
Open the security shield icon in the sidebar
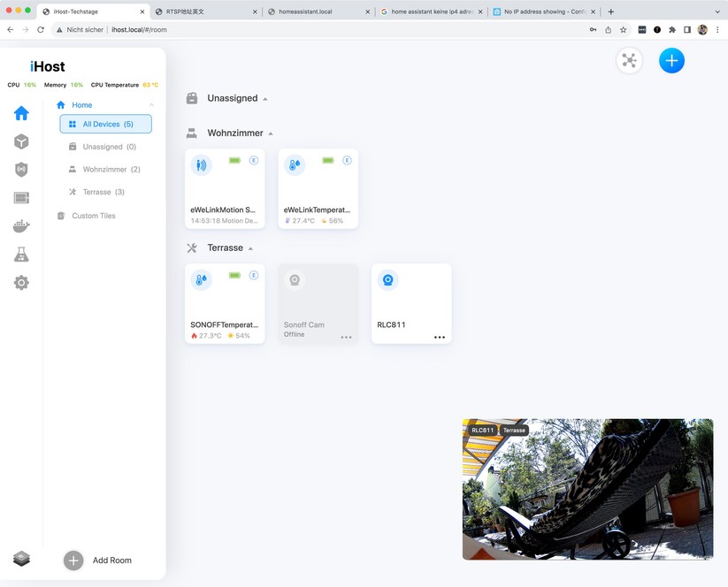(21, 170)
